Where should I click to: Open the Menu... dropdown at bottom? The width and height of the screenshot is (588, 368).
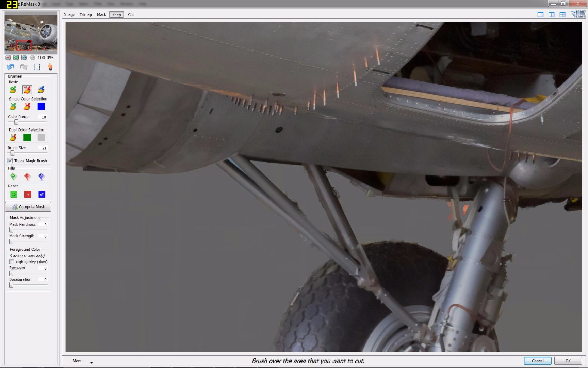pyautogui.click(x=82, y=361)
